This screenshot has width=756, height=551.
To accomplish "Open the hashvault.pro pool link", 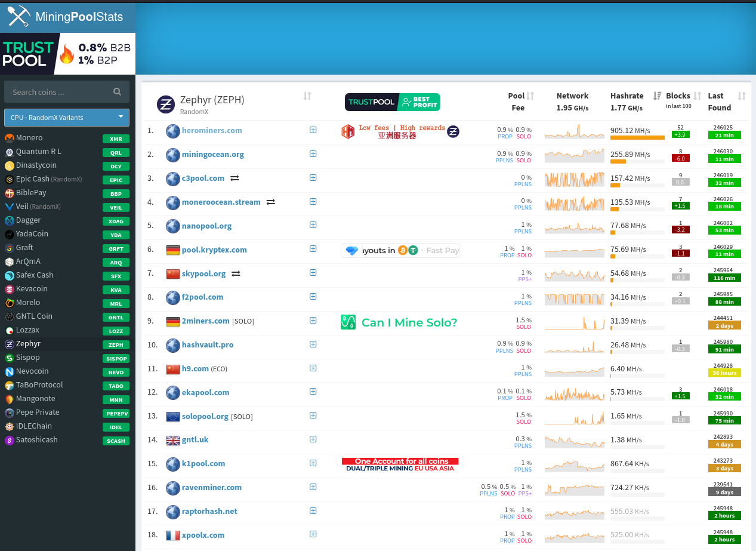I will [207, 345].
